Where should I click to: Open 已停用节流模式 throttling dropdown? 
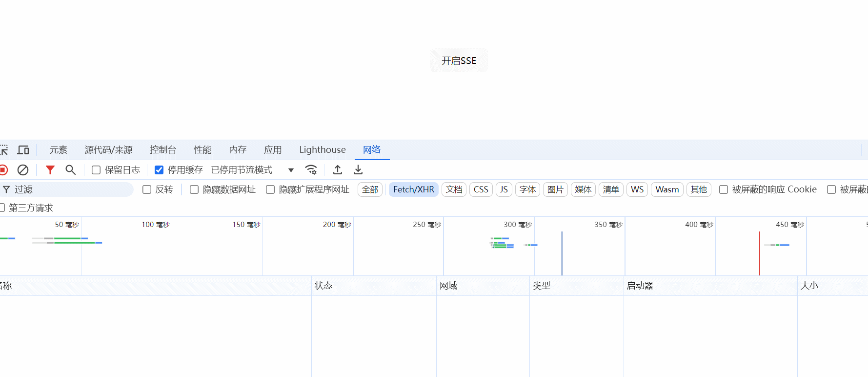click(x=253, y=170)
